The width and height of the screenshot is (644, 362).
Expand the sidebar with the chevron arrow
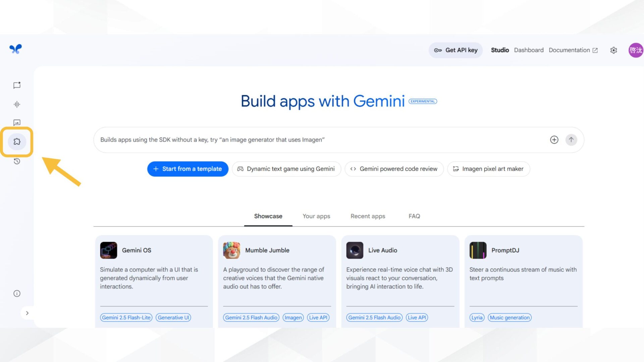tap(28, 313)
